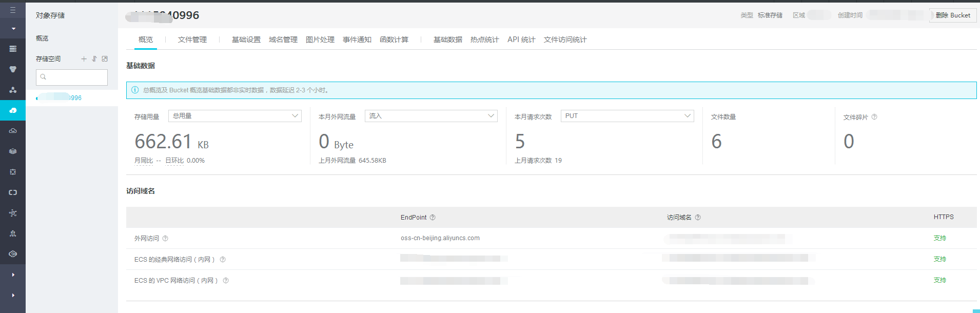Open the eye-diamond icon in sidebar
Screen dimensions: 980x313
click(x=13, y=254)
